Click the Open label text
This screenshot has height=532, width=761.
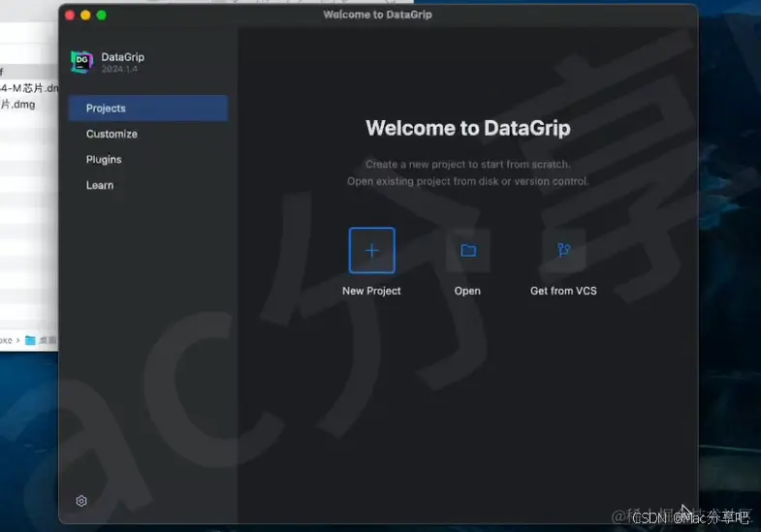tap(467, 291)
